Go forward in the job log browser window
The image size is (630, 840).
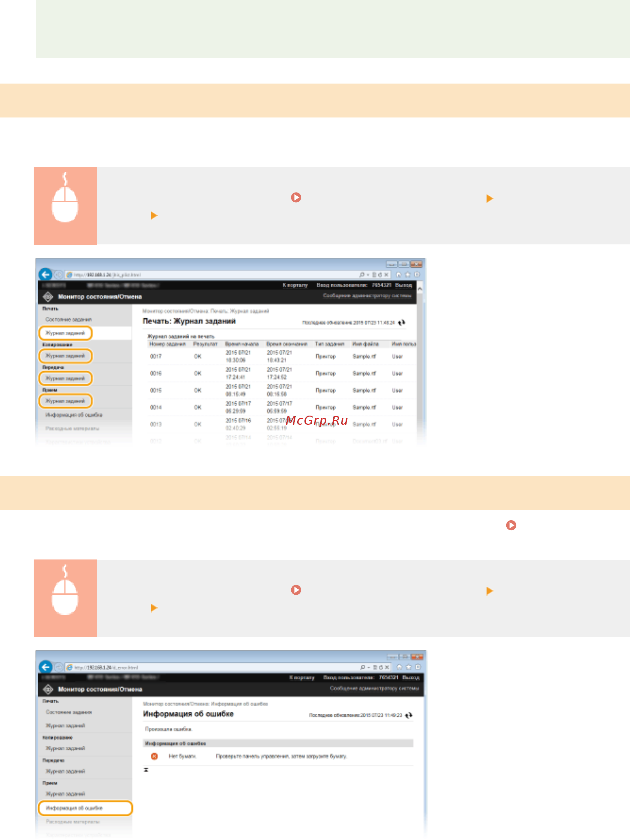point(58,275)
